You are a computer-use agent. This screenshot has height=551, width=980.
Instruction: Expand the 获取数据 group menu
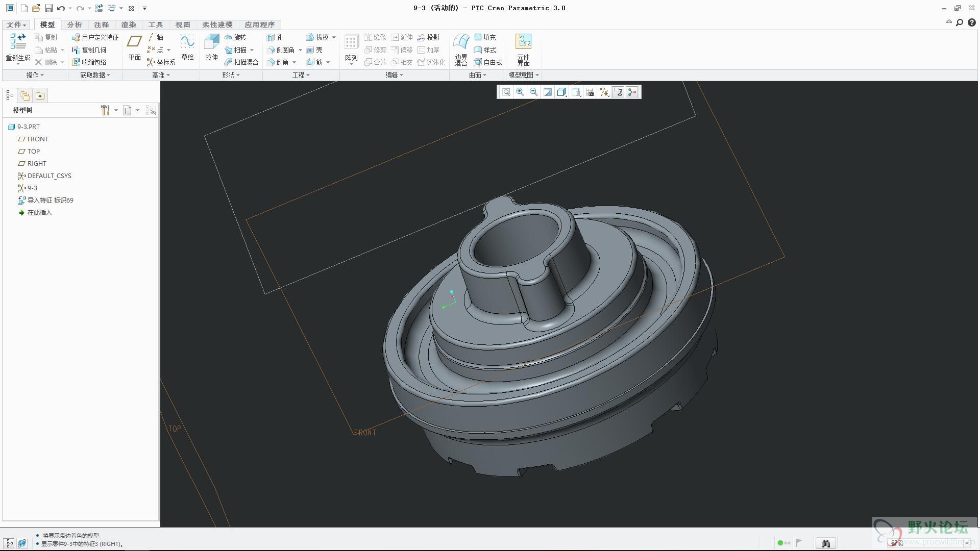(95, 75)
